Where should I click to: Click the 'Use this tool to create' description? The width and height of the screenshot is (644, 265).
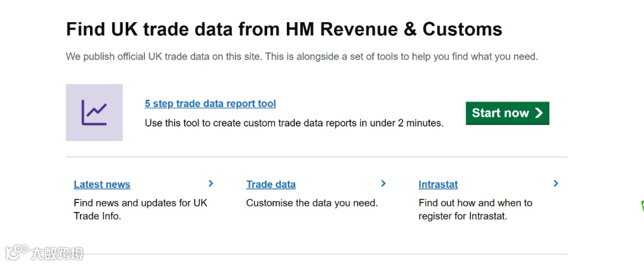[x=294, y=124]
